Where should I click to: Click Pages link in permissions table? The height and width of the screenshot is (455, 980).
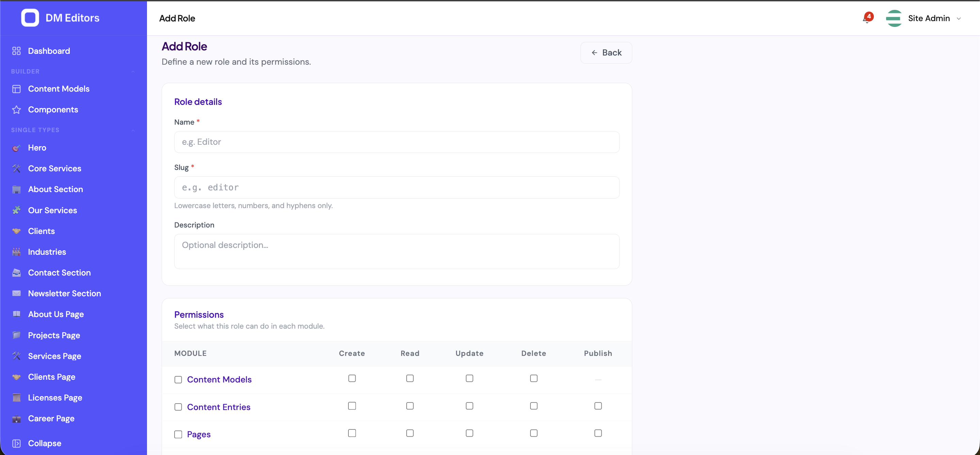coord(199,435)
